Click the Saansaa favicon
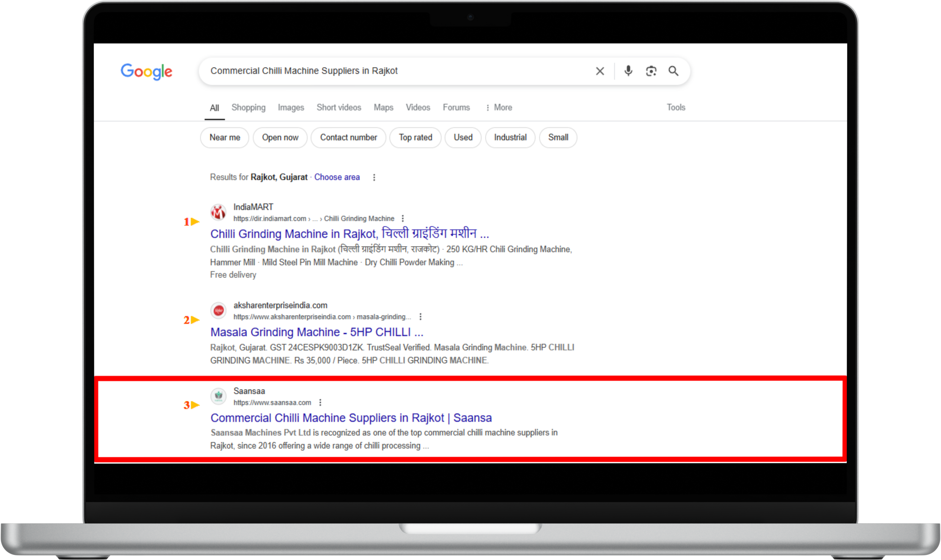Image resolution: width=941 pixels, height=560 pixels. point(218,396)
